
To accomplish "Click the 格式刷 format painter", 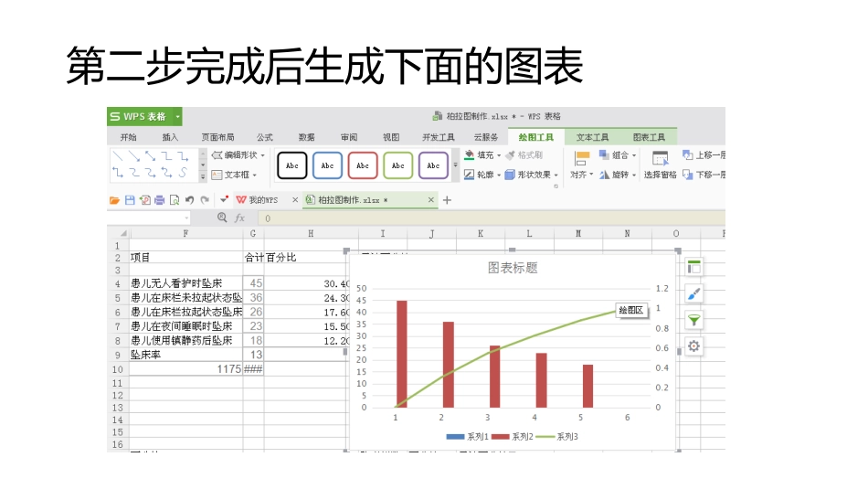I will pos(524,155).
